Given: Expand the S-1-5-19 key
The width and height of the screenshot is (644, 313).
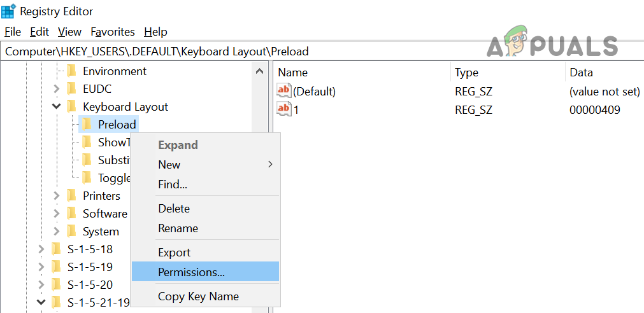Looking at the screenshot, I should click(41, 267).
